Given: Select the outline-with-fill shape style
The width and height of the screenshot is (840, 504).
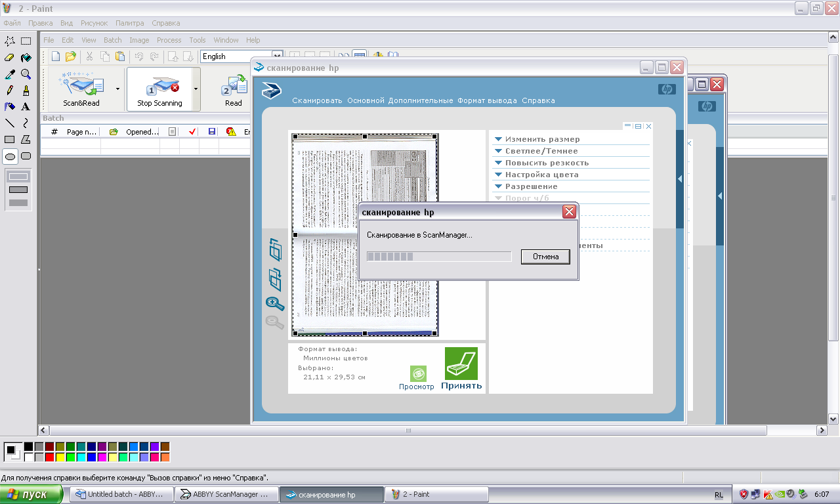Looking at the screenshot, I should (x=18, y=190).
